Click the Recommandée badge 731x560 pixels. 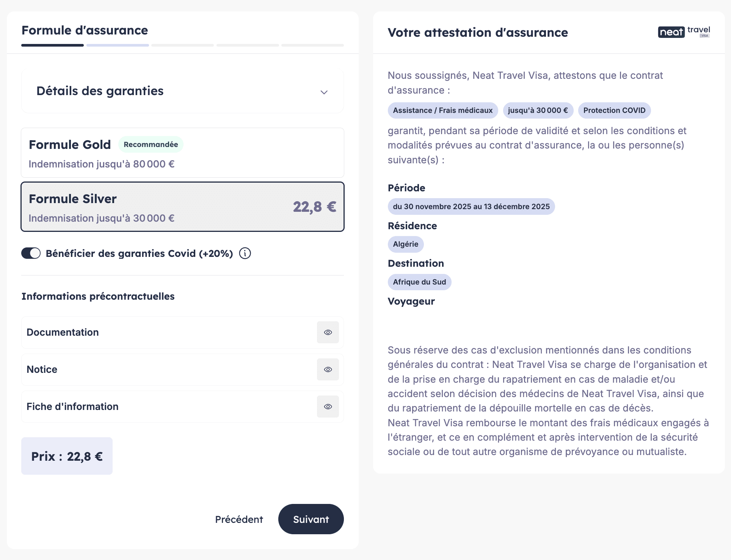pos(151,144)
